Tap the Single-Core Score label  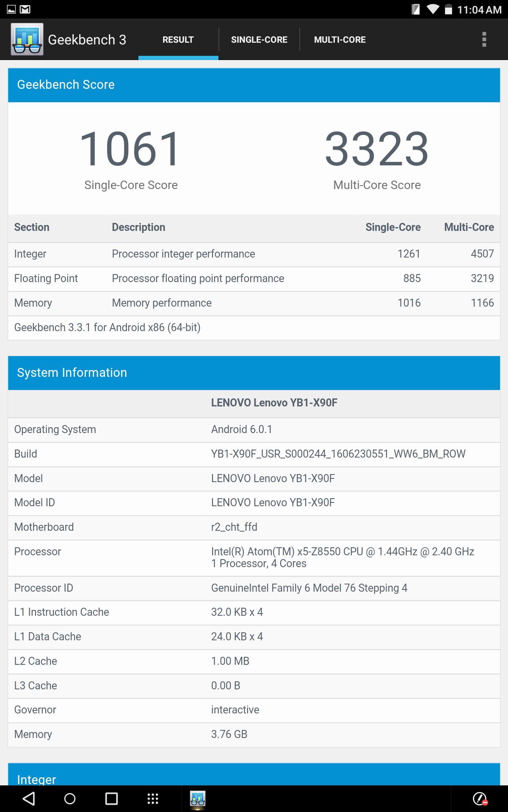[x=131, y=185]
